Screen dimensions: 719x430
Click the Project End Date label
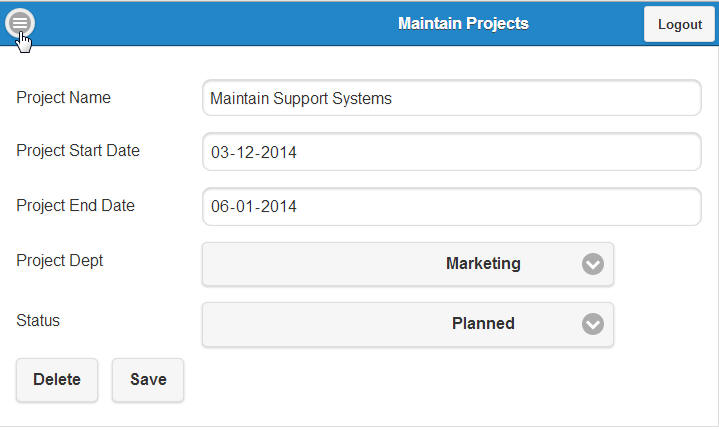[x=75, y=206]
